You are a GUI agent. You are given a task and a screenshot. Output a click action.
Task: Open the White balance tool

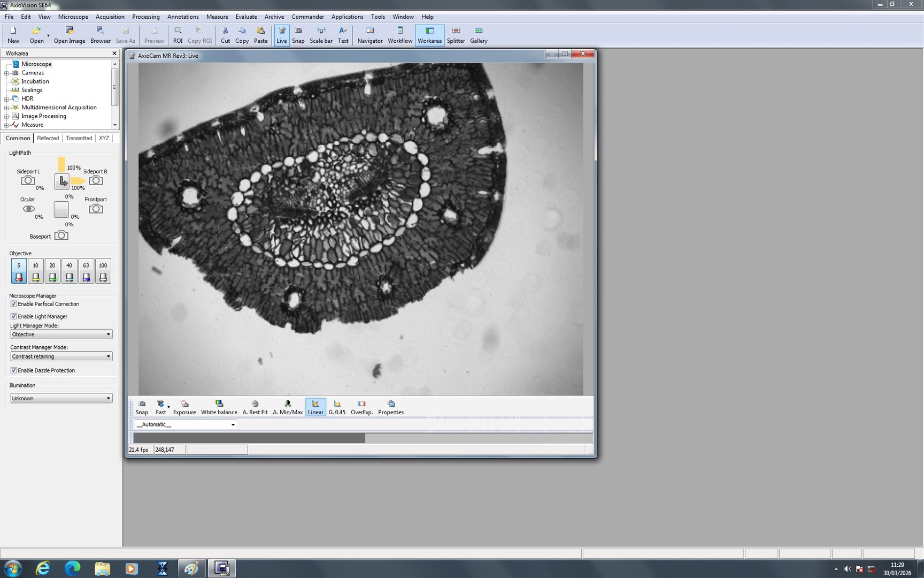[x=219, y=407]
